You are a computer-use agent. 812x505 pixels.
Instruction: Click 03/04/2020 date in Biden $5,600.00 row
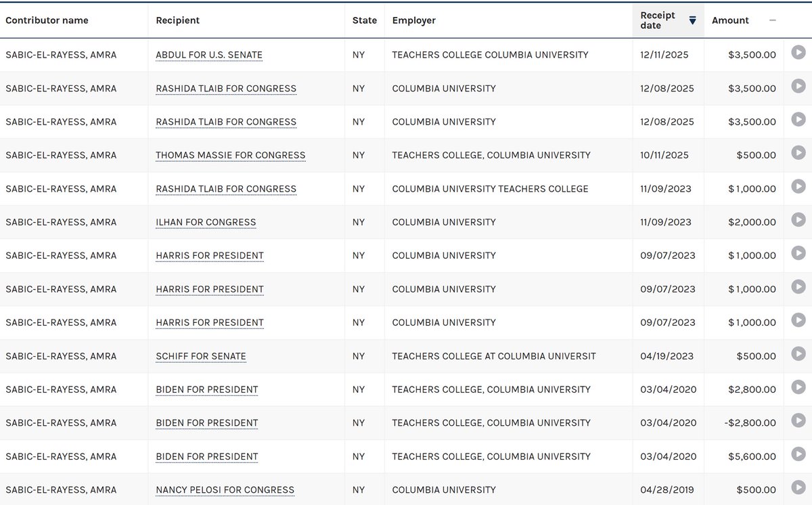pos(669,456)
